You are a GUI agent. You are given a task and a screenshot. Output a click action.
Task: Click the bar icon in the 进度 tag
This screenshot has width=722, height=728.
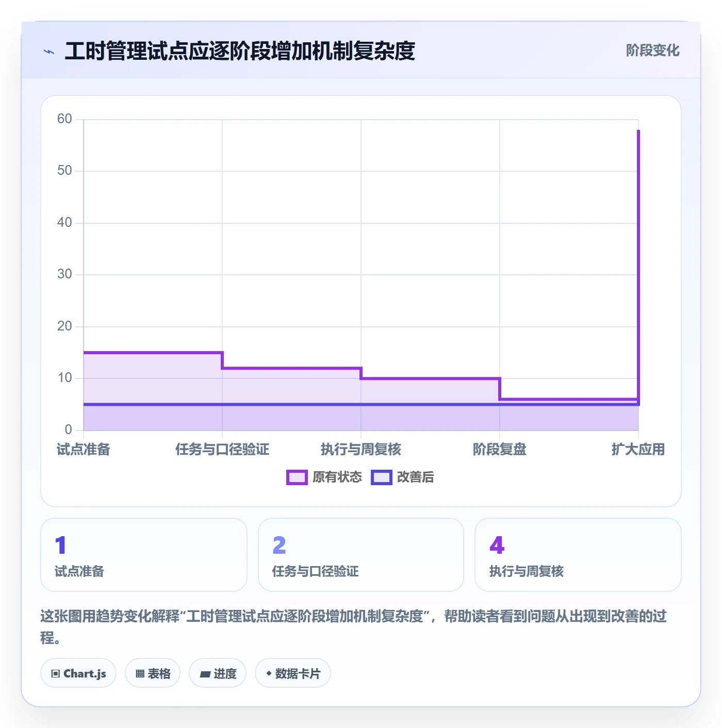(205, 674)
